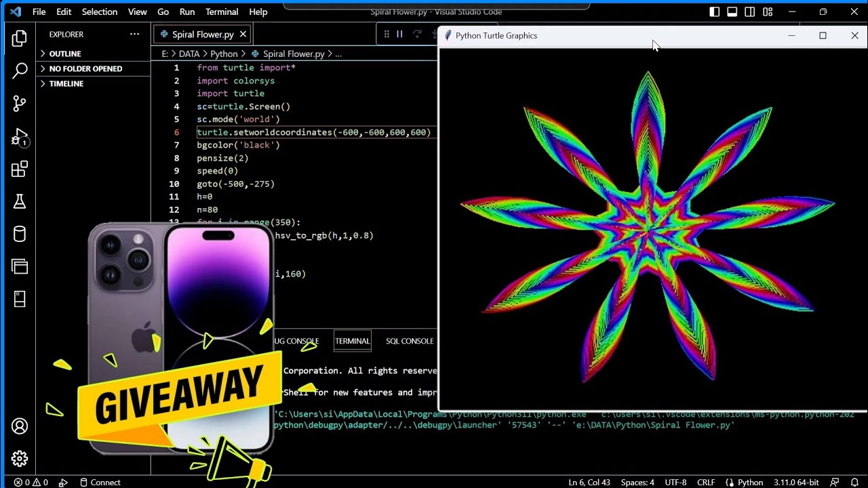Click Ln 6, Col 43 in status bar
Viewport: 868px width, 488px height.
(589, 483)
